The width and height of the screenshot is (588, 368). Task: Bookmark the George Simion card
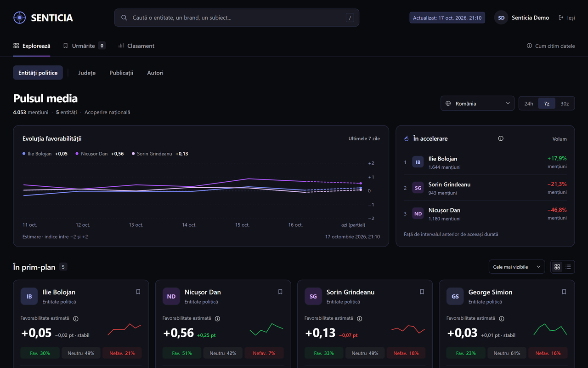(564, 292)
